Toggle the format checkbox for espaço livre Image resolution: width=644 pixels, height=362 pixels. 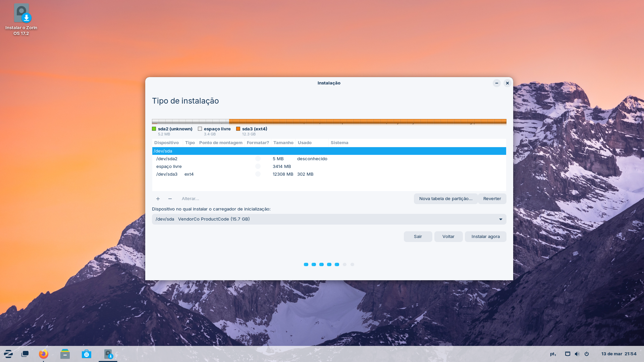(258, 167)
